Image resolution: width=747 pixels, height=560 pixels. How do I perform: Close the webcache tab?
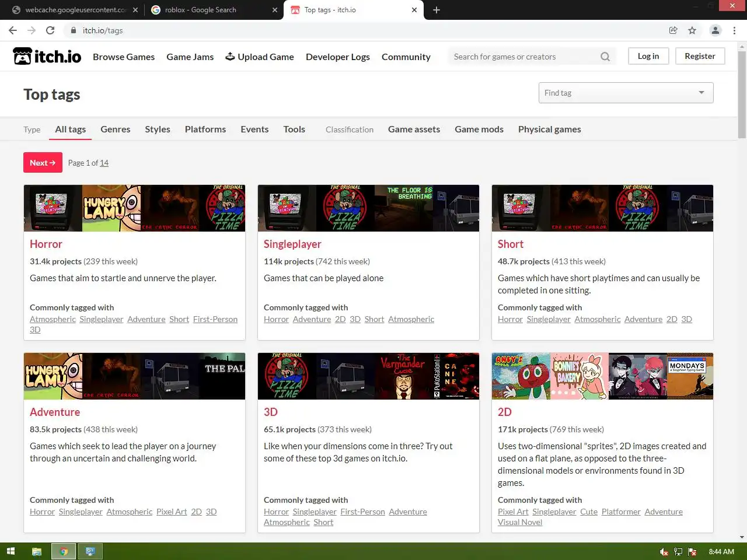click(x=135, y=10)
